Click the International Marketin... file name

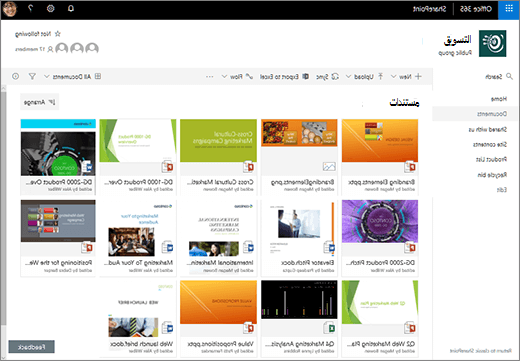click(x=220, y=263)
